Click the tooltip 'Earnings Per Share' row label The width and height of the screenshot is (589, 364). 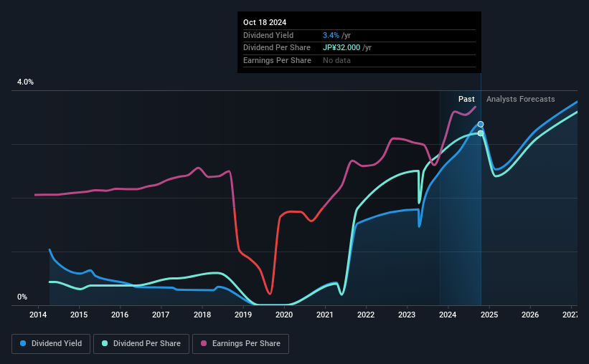[277, 60]
